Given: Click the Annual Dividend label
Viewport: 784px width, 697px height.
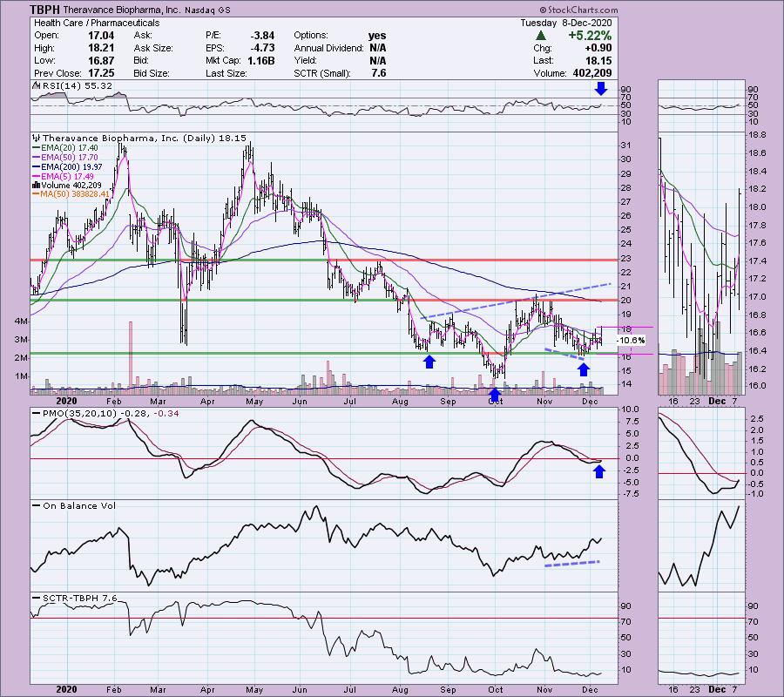Looking at the screenshot, I should click(328, 48).
